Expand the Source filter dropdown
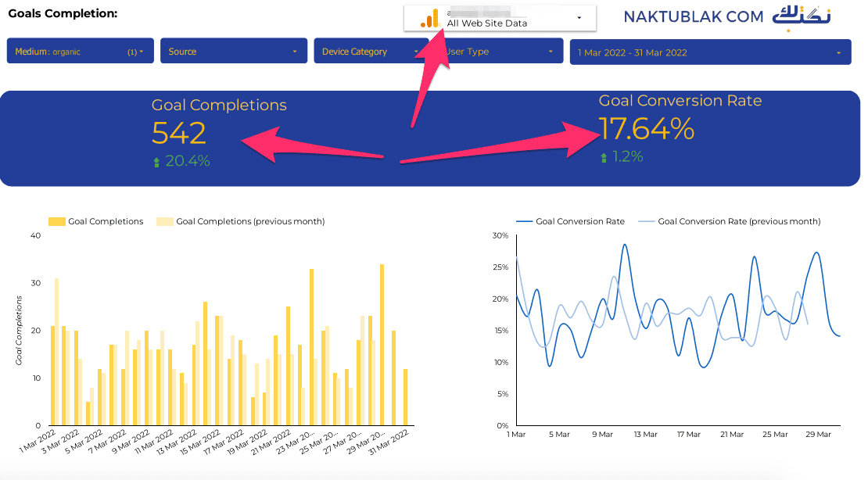The width and height of the screenshot is (868, 480). click(233, 52)
